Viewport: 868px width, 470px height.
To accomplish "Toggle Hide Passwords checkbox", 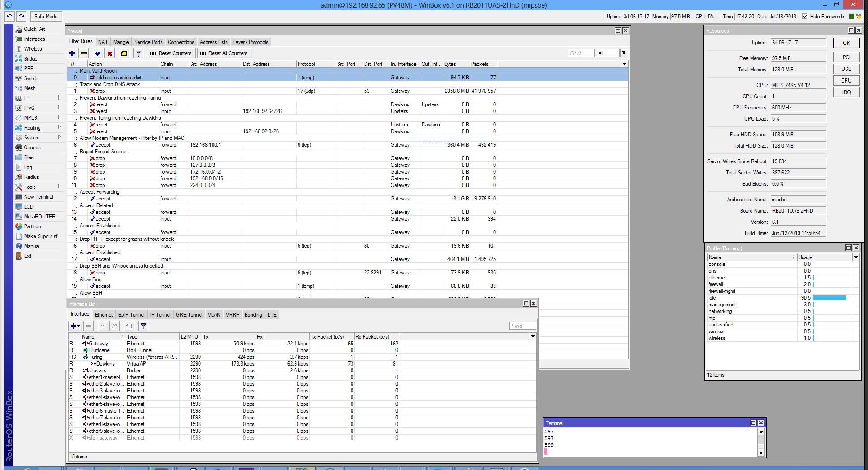I will 805,17.
